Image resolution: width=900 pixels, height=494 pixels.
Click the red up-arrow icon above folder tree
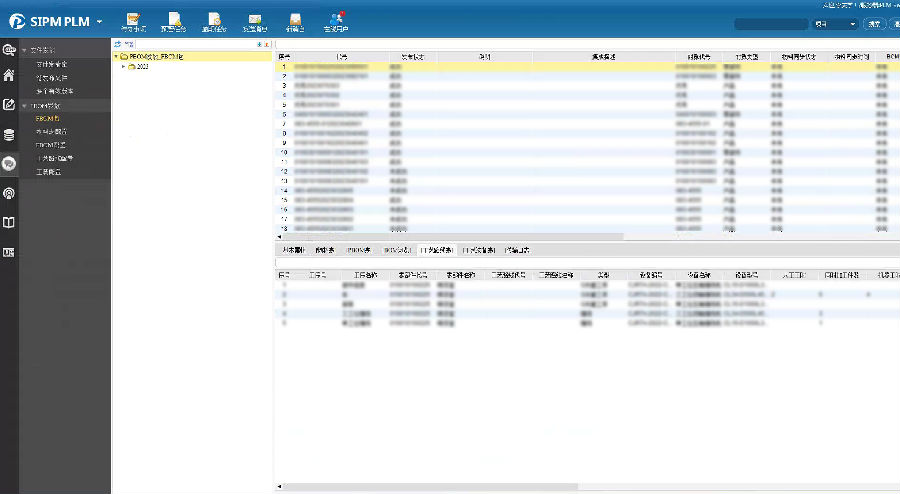[x=267, y=44]
